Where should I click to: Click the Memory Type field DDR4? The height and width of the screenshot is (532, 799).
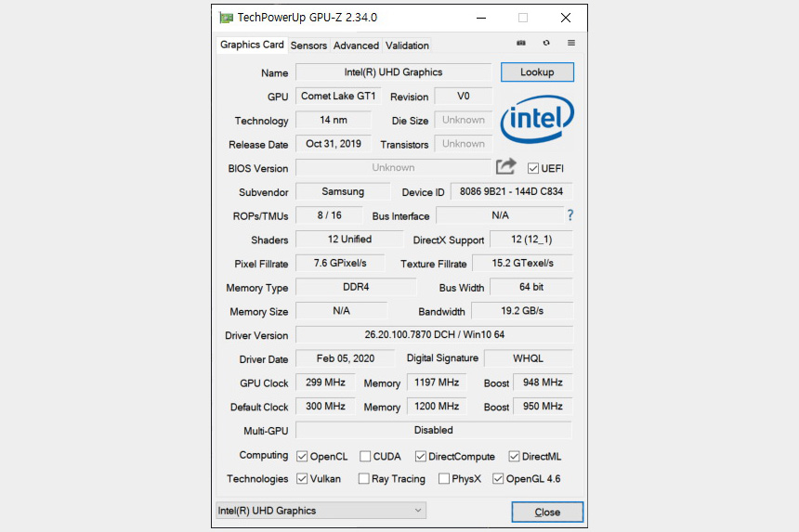click(356, 287)
